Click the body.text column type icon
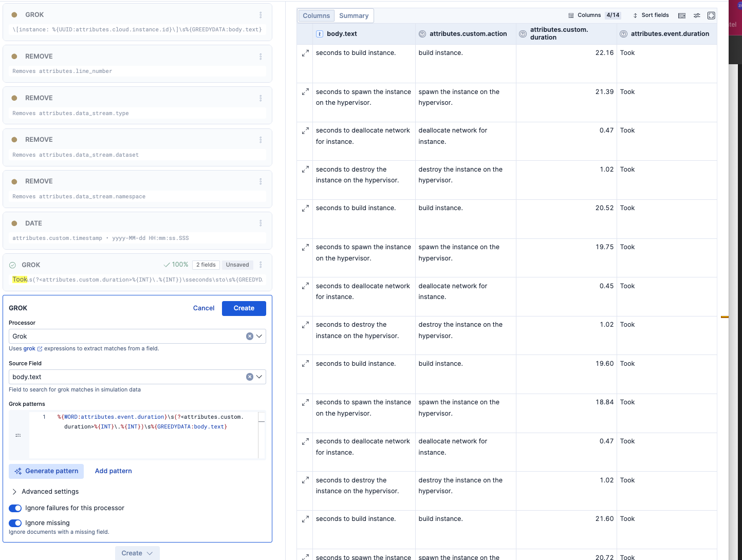The image size is (742, 560). click(x=320, y=34)
